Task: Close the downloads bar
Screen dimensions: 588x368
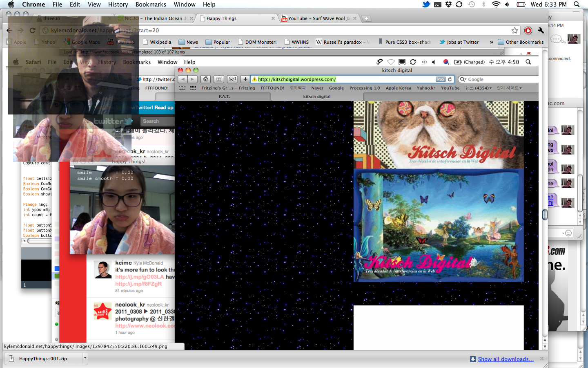Action: click(x=542, y=359)
